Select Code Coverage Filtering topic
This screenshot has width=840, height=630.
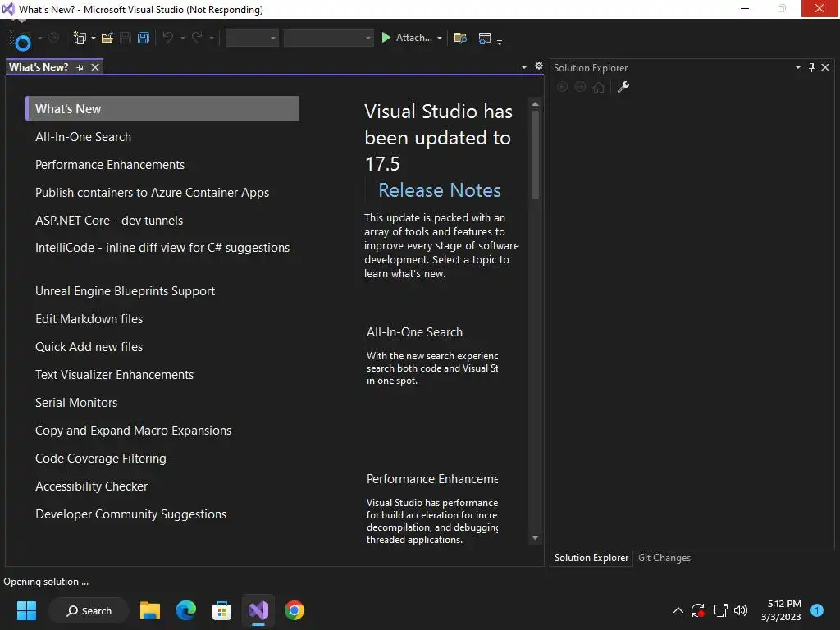click(101, 458)
